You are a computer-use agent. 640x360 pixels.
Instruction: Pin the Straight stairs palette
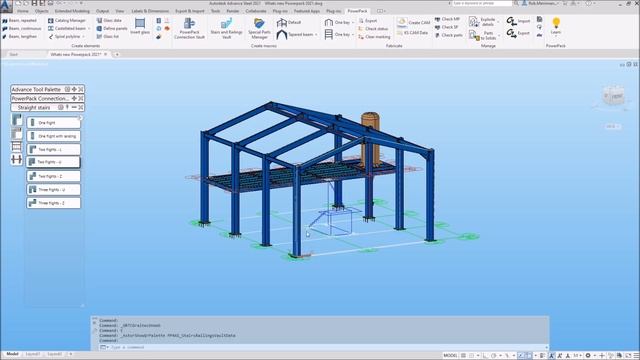coord(67,107)
